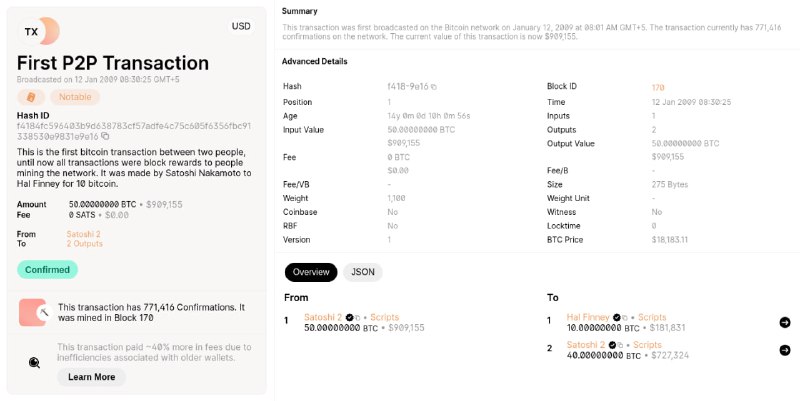Open Hal Finney address link
Viewport: 800px width, 401px height.
[x=588, y=317]
